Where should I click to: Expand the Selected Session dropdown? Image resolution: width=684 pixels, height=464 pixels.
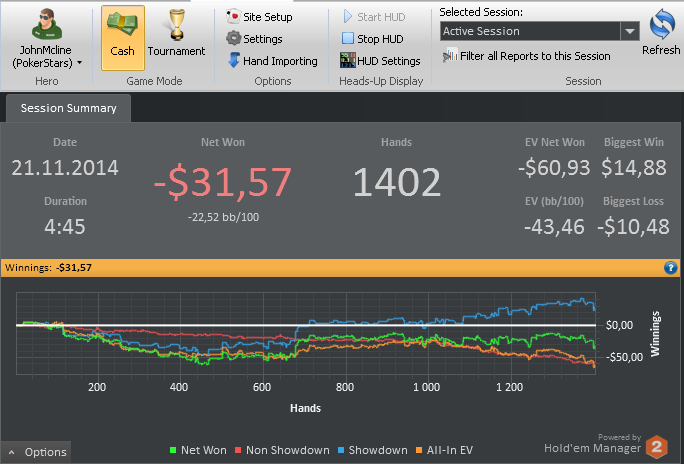tap(629, 31)
